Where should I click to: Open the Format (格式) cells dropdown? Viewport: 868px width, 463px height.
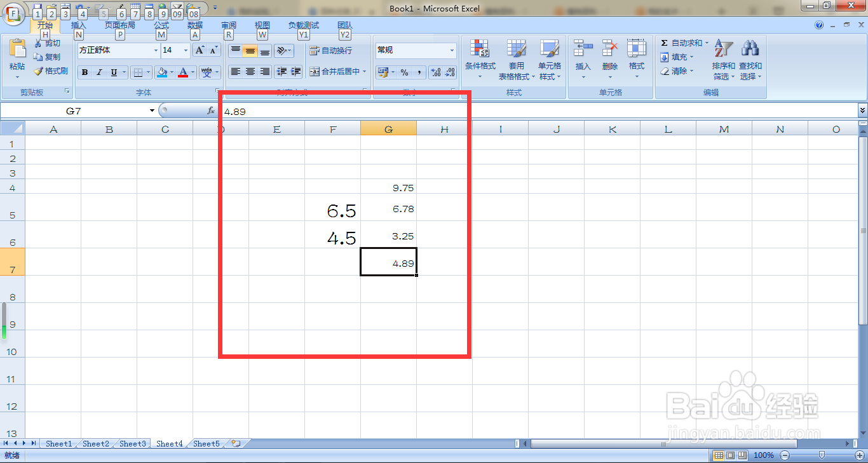pyautogui.click(x=637, y=60)
